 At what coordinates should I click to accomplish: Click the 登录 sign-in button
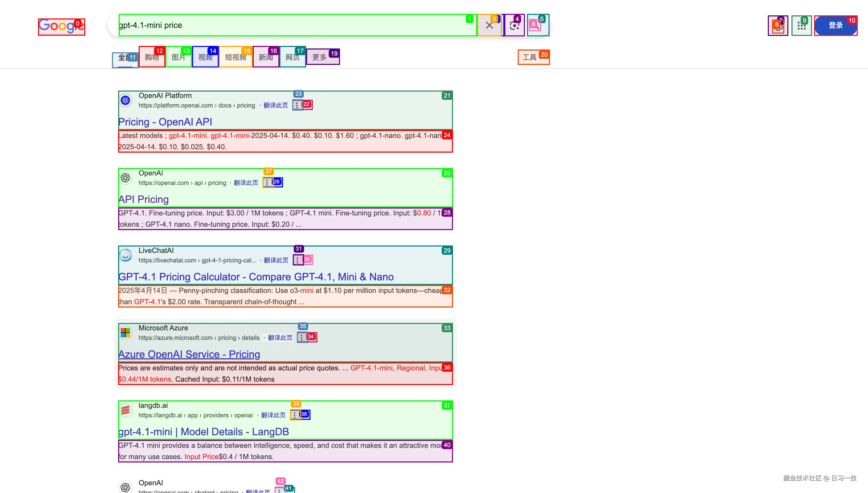tap(835, 25)
